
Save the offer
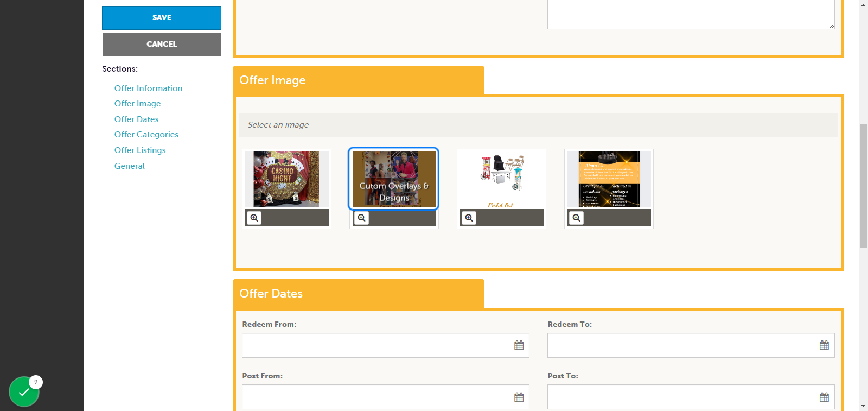tap(162, 18)
